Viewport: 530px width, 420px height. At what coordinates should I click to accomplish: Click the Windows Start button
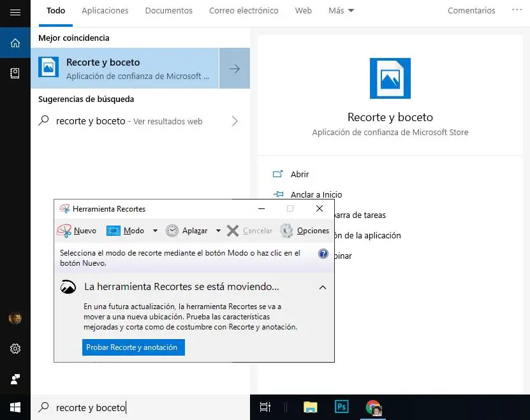pos(15,407)
